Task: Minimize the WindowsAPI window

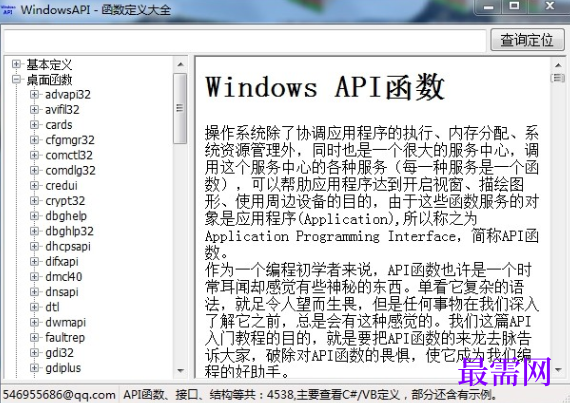Action: (x=489, y=7)
